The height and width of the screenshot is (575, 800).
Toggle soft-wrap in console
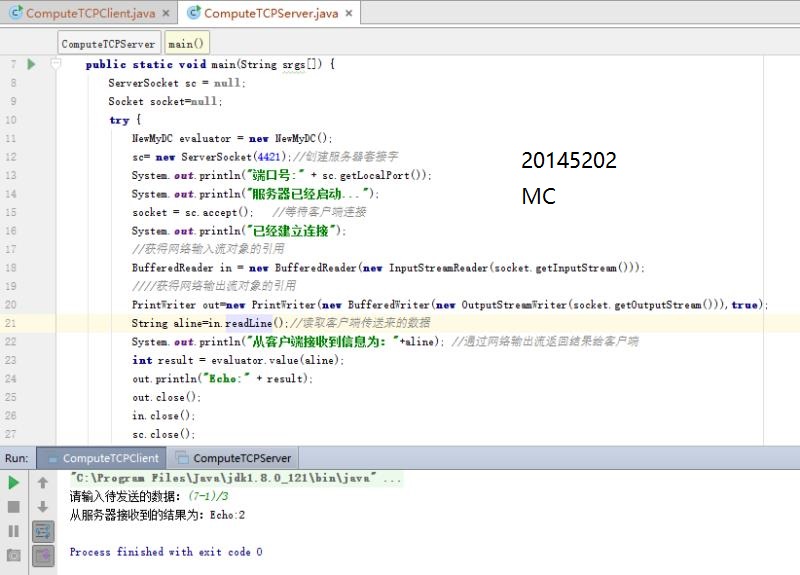point(43,532)
